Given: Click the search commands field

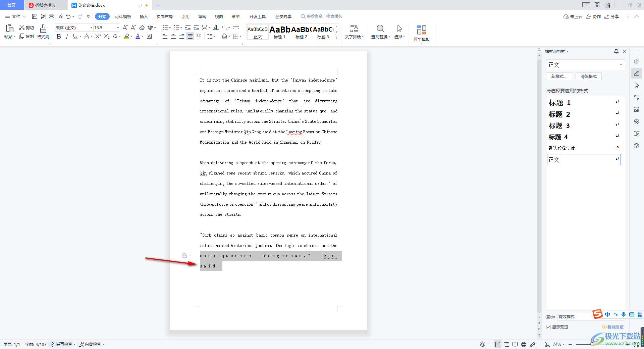Looking at the screenshot, I should pyautogui.click(x=322, y=16).
